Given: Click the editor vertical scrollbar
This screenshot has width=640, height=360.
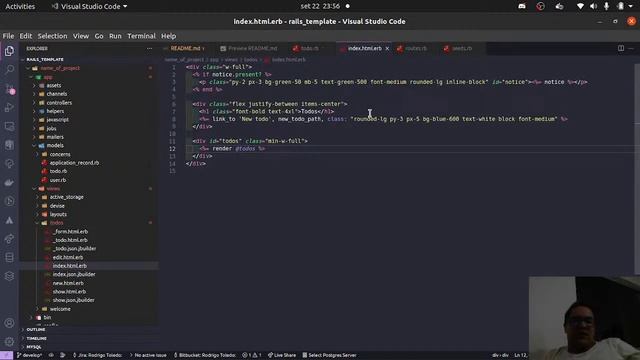Looking at the screenshot, I should (637, 169).
